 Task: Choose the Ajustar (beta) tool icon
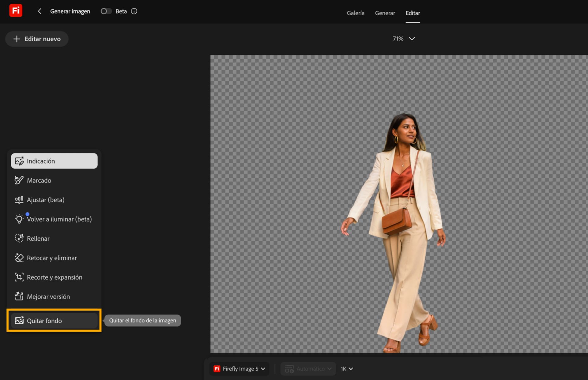click(x=19, y=200)
